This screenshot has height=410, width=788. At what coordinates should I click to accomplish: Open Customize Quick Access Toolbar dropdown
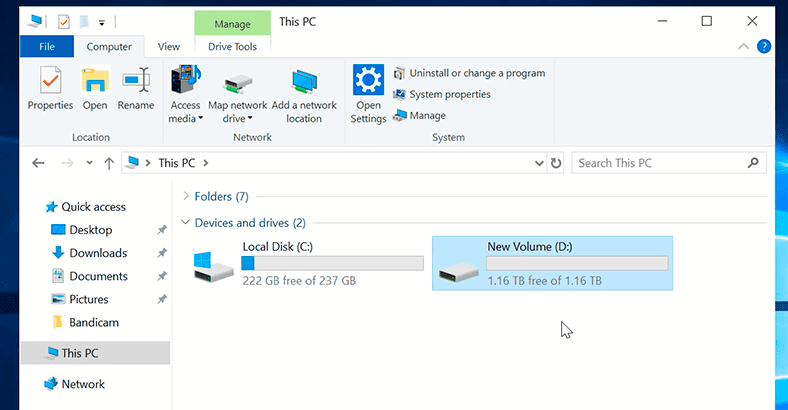102,23
